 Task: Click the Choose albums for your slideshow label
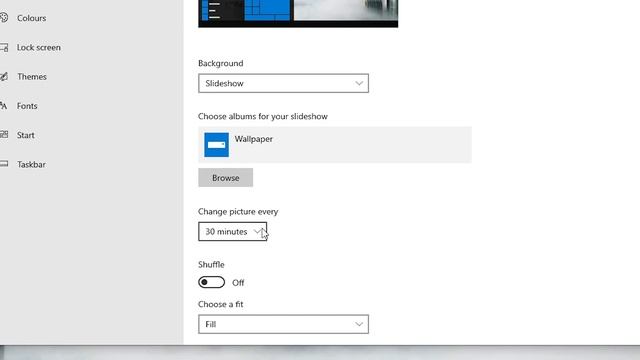pyautogui.click(x=263, y=116)
